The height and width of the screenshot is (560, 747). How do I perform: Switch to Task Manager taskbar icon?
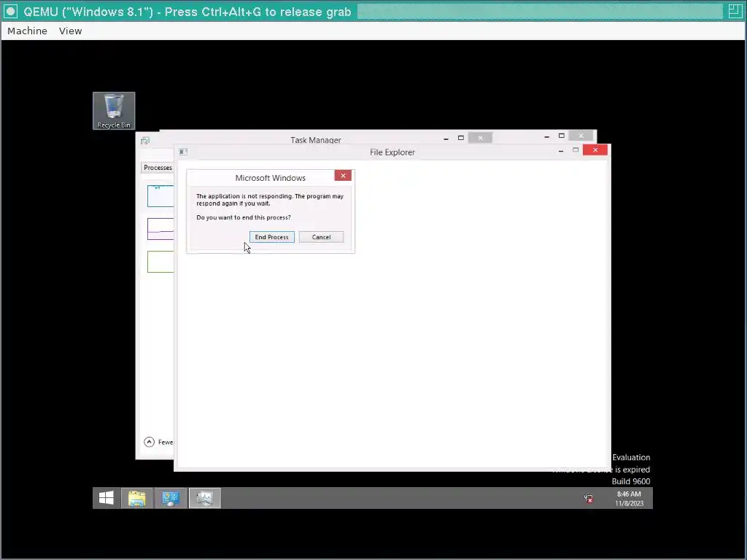click(x=205, y=498)
